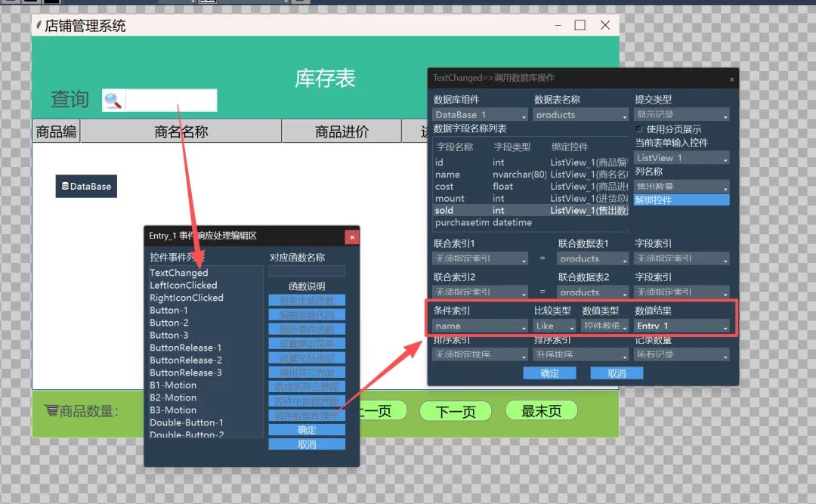
Task: Enable the 使用分页展示 checkbox
Action: click(x=639, y=128)
